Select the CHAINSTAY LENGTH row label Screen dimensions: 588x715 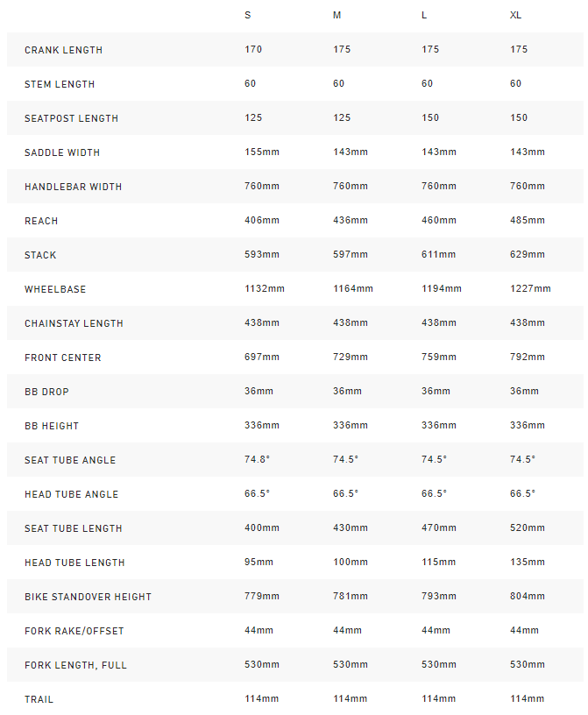coord(74,323)
